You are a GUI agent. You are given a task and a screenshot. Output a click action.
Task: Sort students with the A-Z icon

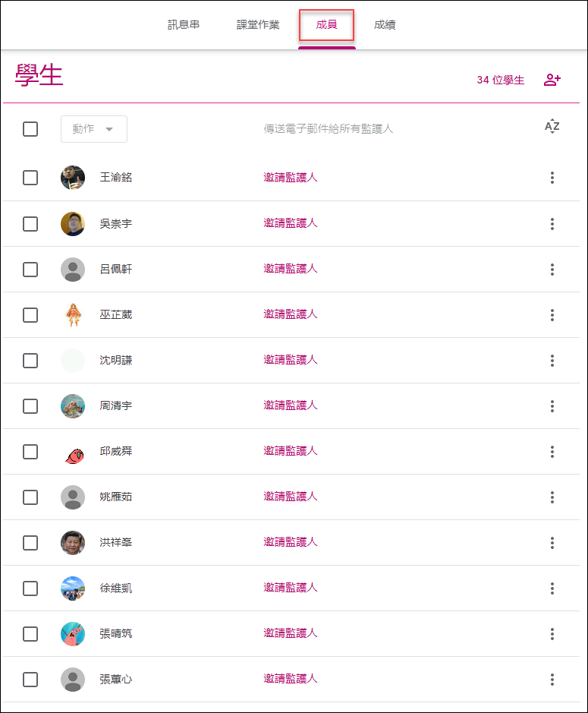coord(552,126)
